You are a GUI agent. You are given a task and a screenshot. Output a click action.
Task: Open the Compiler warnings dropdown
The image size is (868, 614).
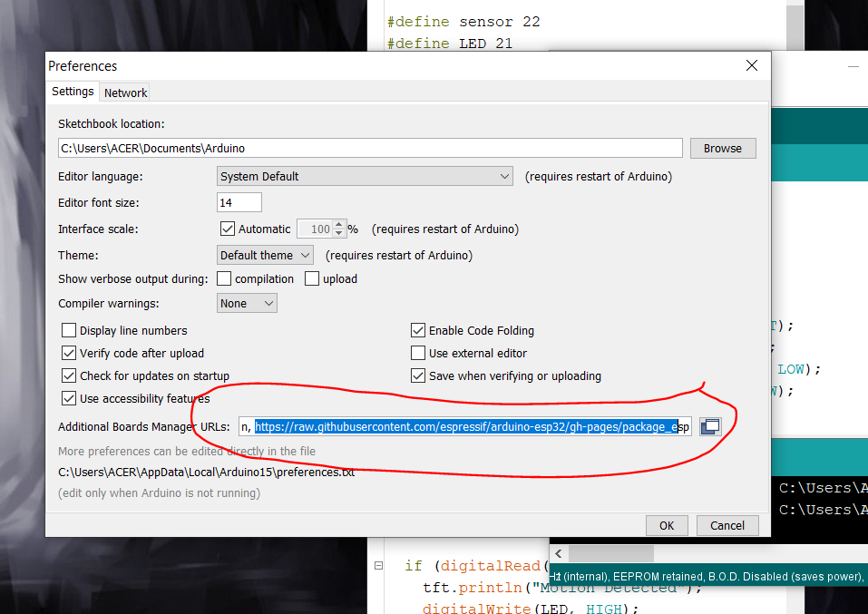(x=247, y=304)
